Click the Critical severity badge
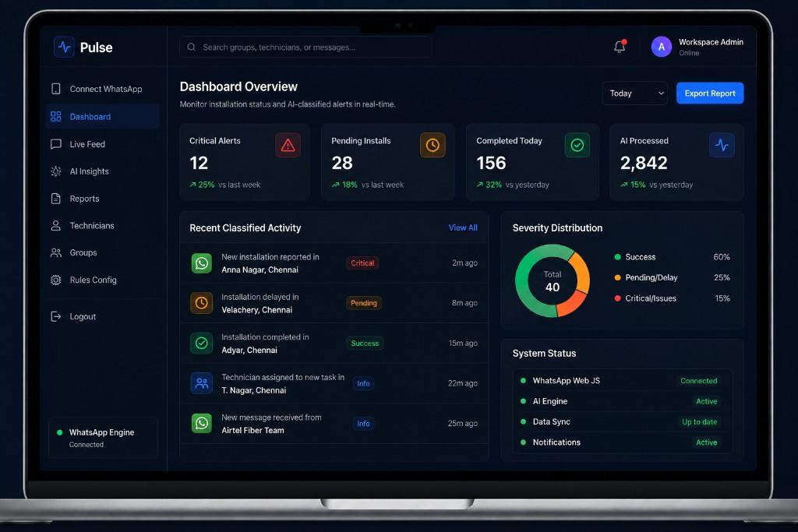The image size is (798, 532). click(362, 263)
